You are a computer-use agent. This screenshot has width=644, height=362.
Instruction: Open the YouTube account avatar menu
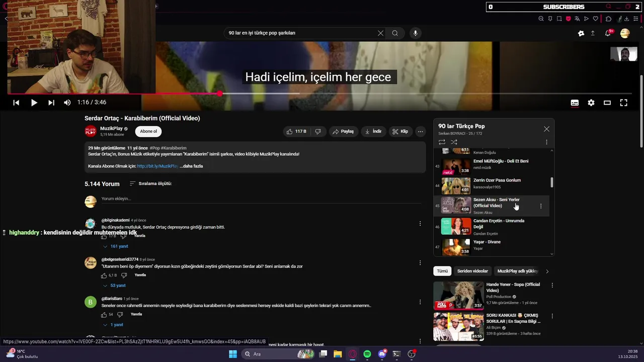pyautogui.click(x=625, y=33)
